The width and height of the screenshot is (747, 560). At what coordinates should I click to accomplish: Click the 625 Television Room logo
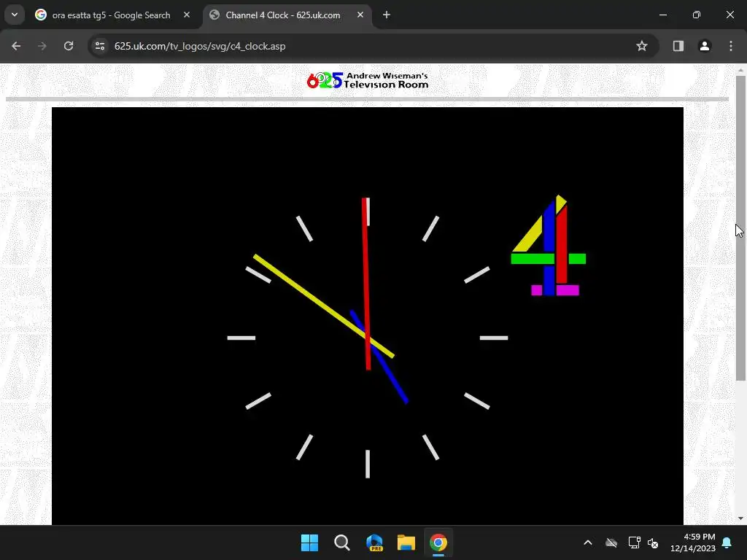click(x=368, y=80)
